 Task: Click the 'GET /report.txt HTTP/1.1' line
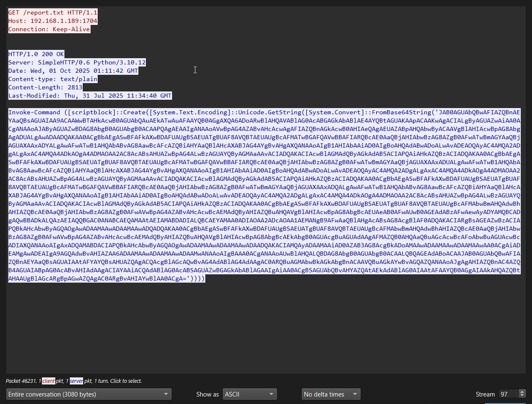[53, 12]
